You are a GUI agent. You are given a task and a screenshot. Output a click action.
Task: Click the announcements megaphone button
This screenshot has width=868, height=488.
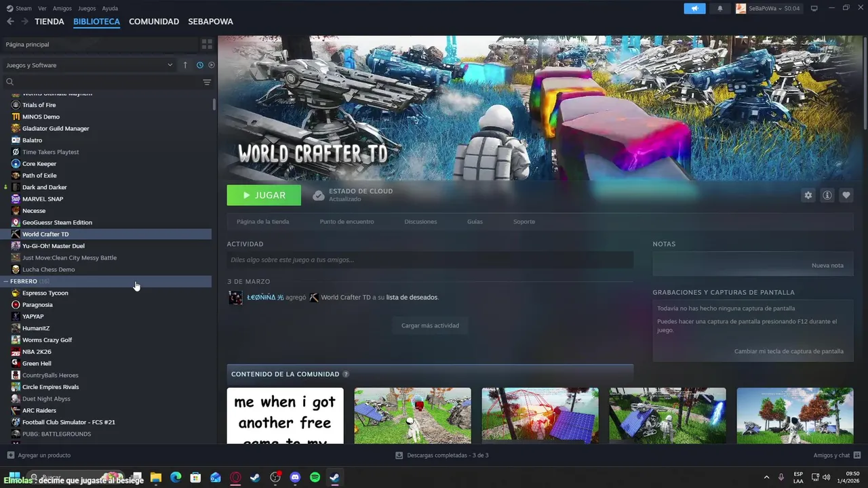[694, 8]
